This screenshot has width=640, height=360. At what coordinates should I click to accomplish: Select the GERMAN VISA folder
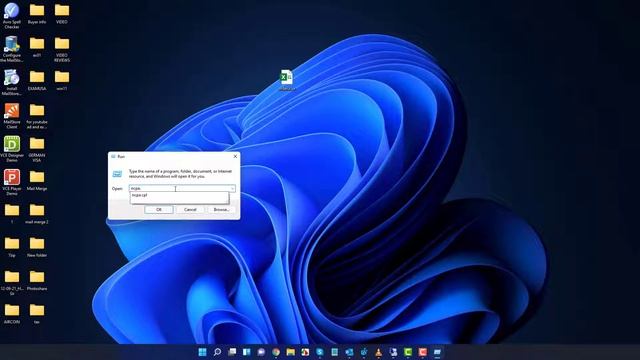(37, 149)
